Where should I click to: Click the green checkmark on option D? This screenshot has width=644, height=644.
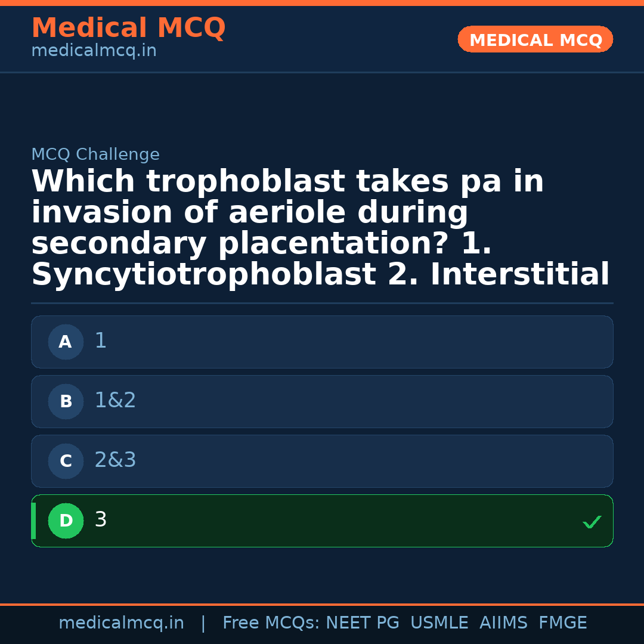(x=592, y=522)
